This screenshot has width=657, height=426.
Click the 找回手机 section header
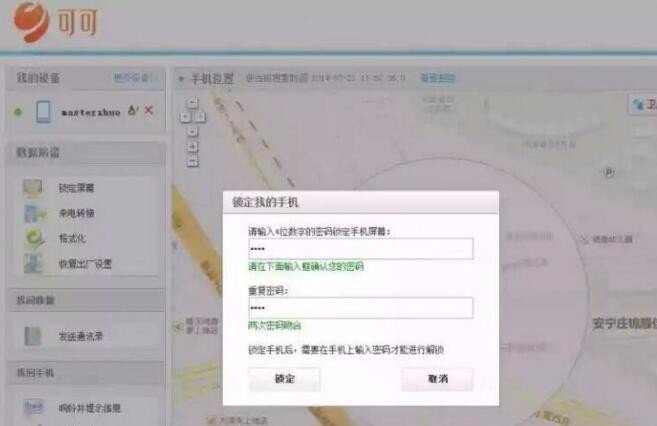(x=35, y=373)
